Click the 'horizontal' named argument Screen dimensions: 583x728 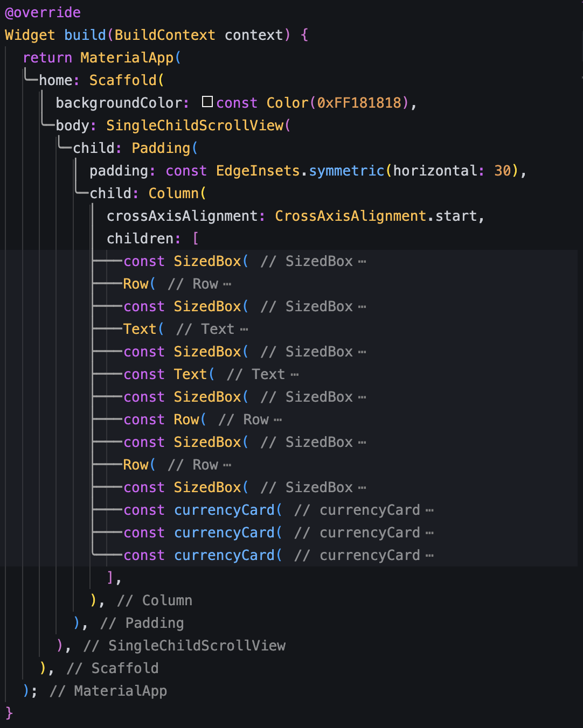coord(435,171)
